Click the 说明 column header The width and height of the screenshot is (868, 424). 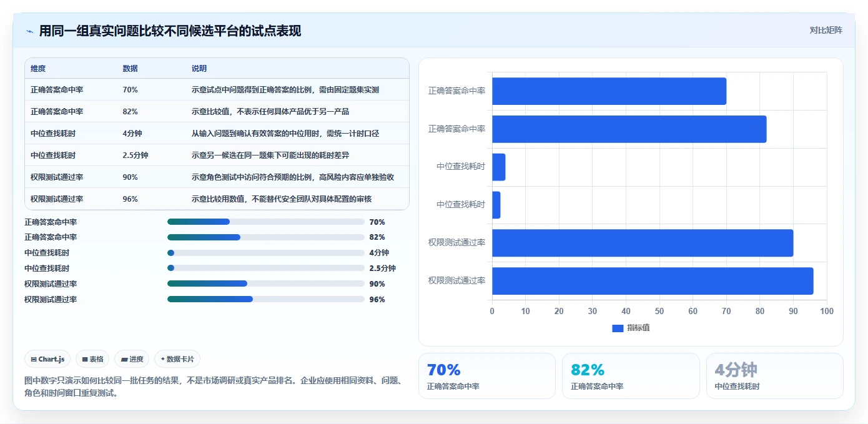(x=199, y=69)
